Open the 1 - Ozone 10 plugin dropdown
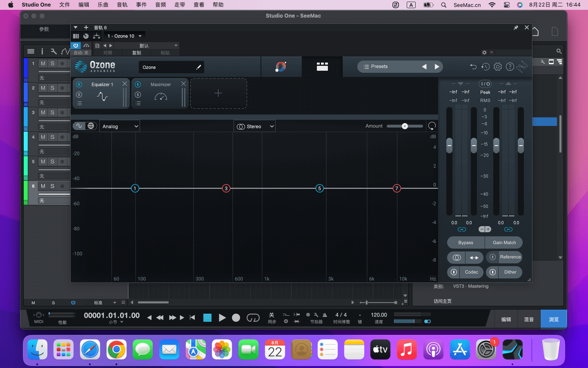588x368 pixels. pos(124,36)
